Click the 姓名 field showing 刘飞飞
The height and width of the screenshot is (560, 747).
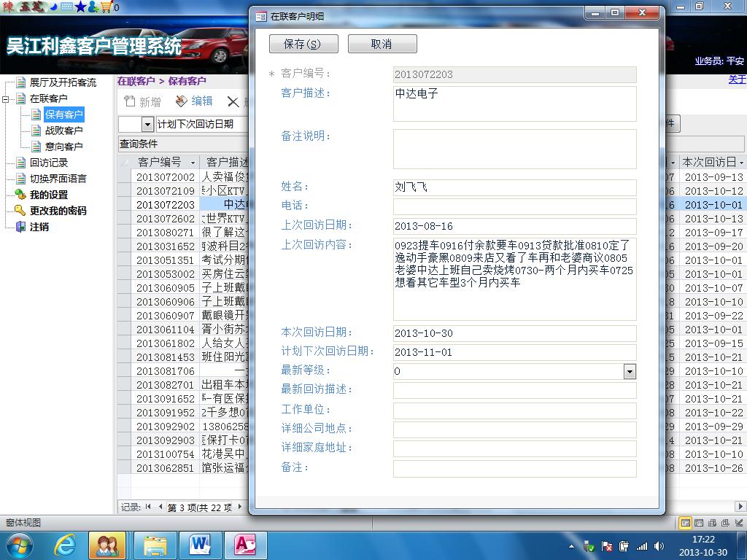click(x=514, y=187)
